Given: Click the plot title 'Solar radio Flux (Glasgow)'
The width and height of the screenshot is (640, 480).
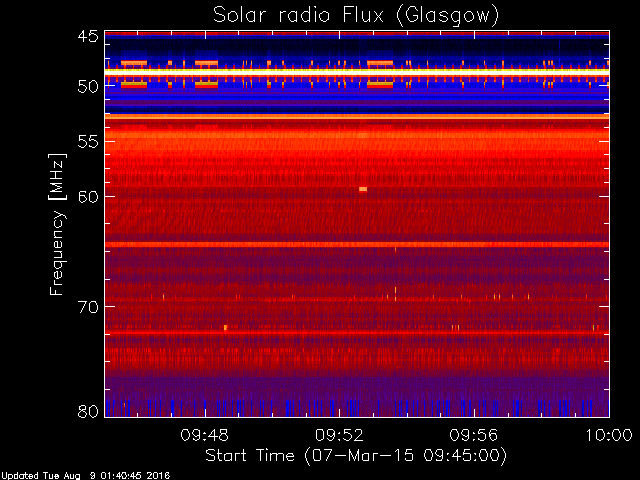Looking at the screenshot, I should tap(356, 16).
